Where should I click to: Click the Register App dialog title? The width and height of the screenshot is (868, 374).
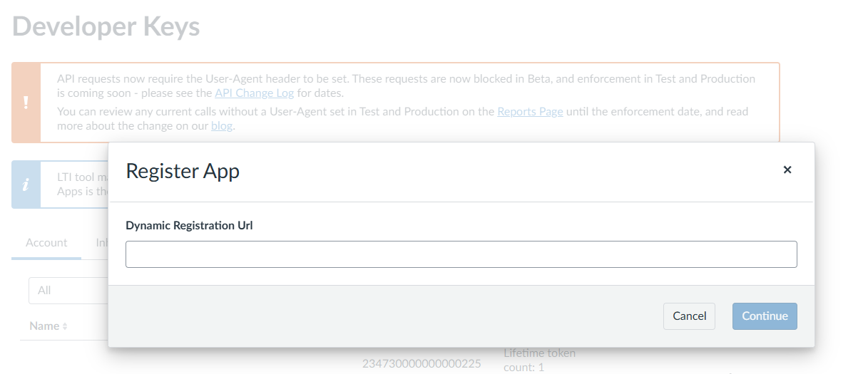pyautogui.click(x=183, y=171)
